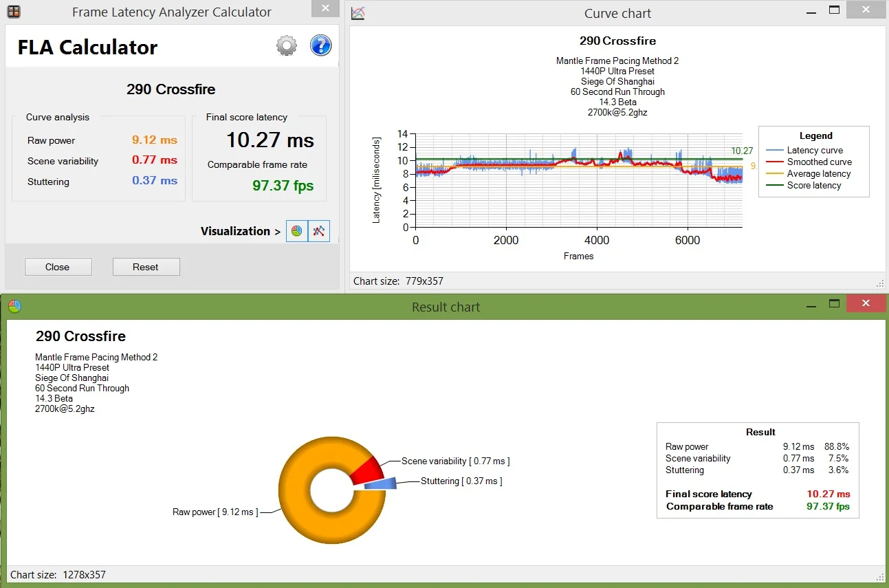Click the 290 Crossfire title in Curve chart
Viewport: 889px width, 588px height.
coord(617,41)
